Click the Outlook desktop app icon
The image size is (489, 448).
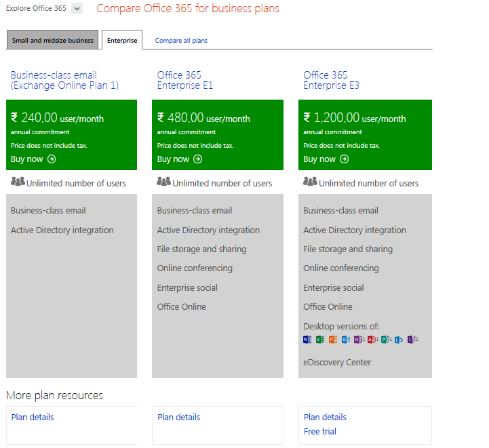(x=345, y=340)
